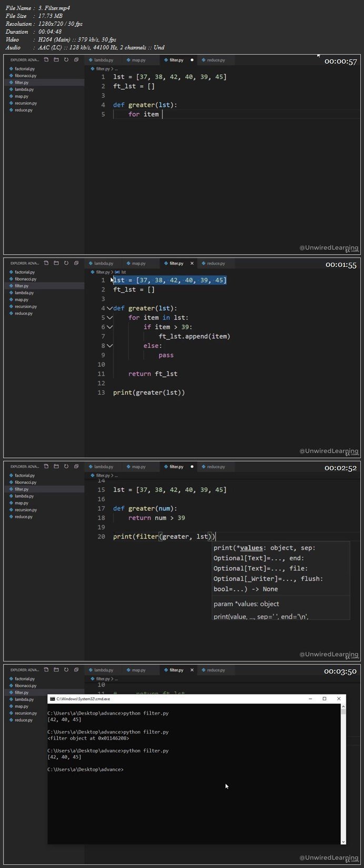Click New Folder icon in the 00:01:55 frame

coord(56,263)
